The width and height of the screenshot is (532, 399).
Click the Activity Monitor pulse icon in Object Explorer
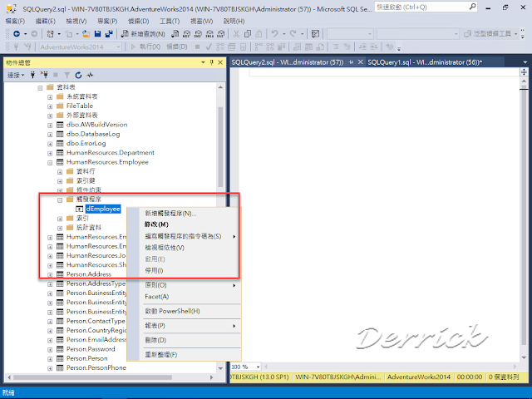point(90,75)
